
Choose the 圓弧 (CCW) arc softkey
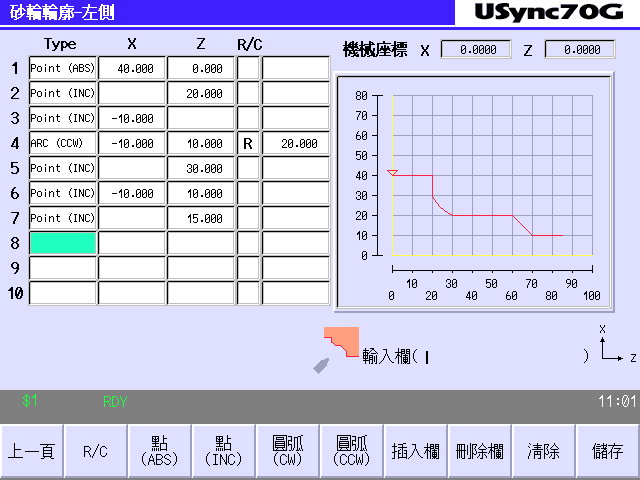pyautogui.click(x=351, y=451)
